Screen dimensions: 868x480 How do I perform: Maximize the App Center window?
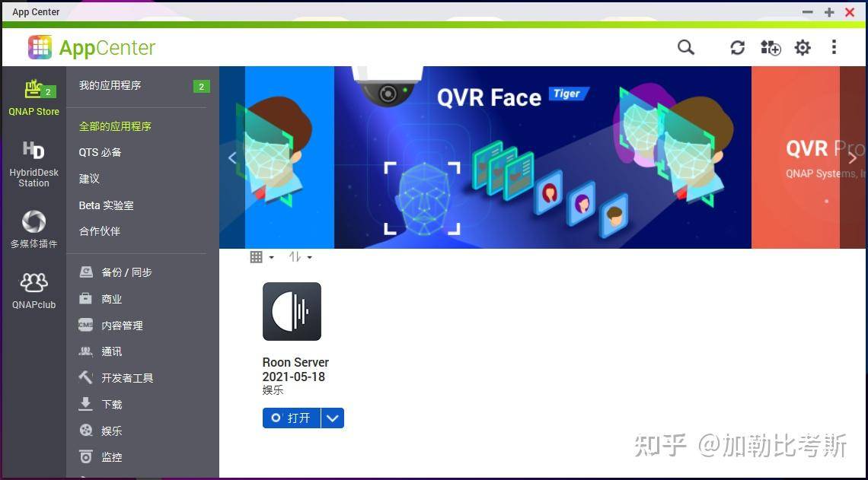[x=828, y=12]
